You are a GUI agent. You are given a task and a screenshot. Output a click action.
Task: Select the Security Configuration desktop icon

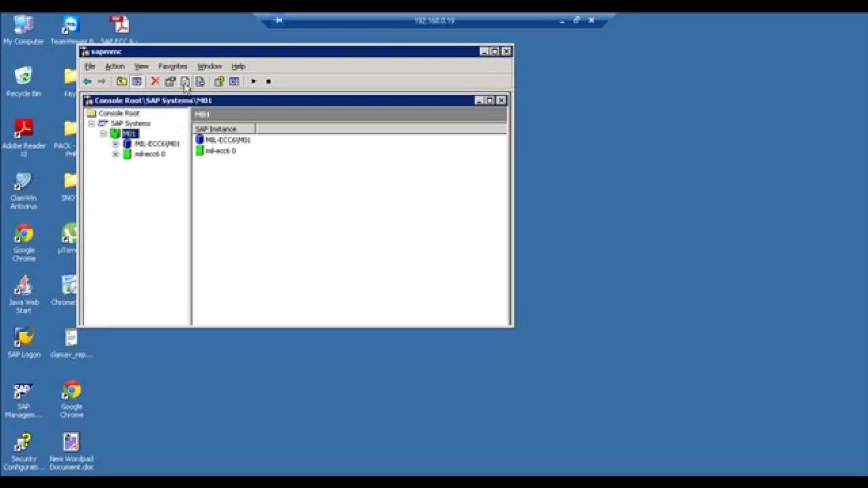click(x=24, y=452)
